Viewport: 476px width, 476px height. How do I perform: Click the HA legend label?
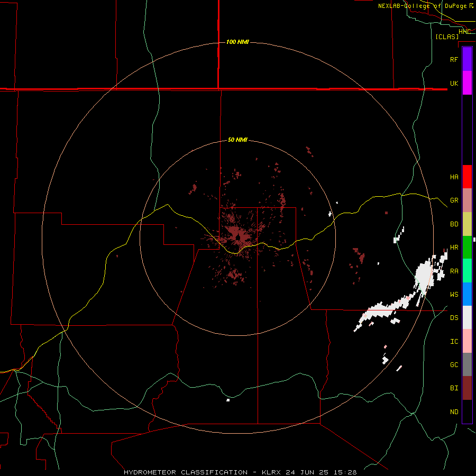coord(454,177)
